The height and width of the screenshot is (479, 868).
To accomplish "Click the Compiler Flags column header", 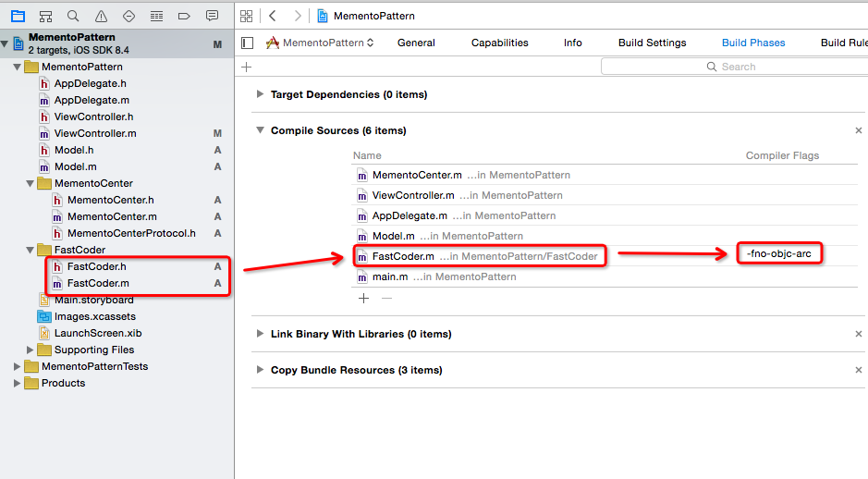I will 782,155.
